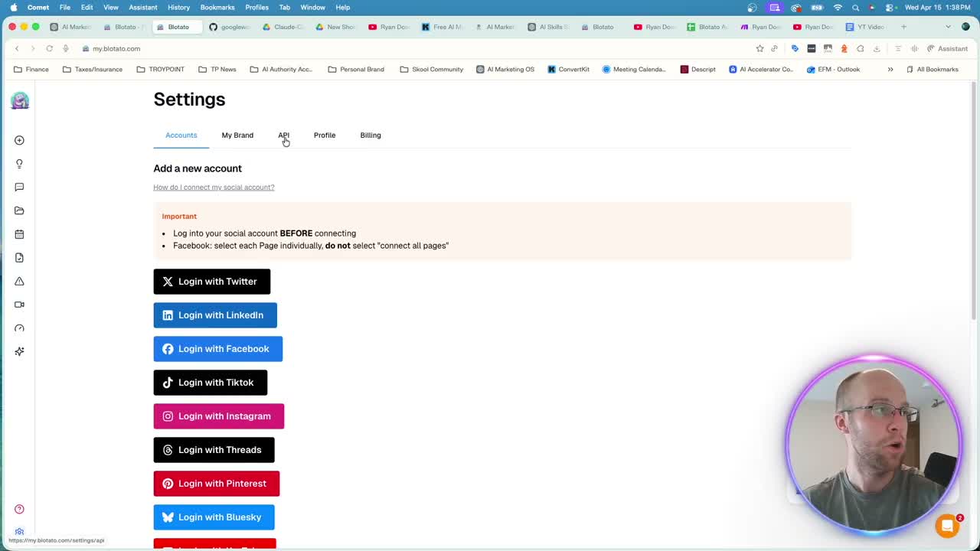The height and width of the screenshot is (551, 980).
Task: Open 'How do I connect my social account?' link
Action: click(x=214, y=187)
